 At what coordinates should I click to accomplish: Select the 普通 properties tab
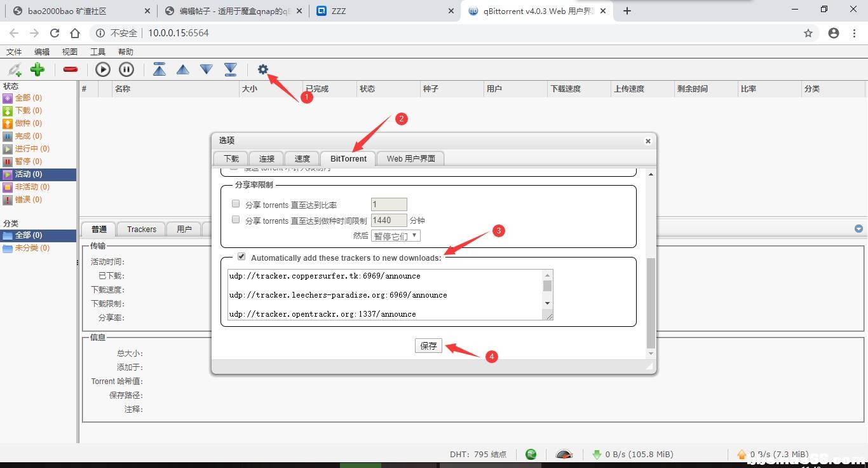99,229
